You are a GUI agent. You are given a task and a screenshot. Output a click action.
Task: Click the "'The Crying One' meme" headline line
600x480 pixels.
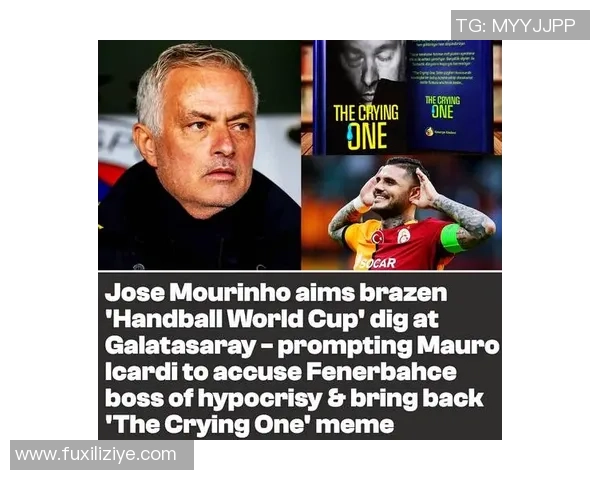coord(249,425)
